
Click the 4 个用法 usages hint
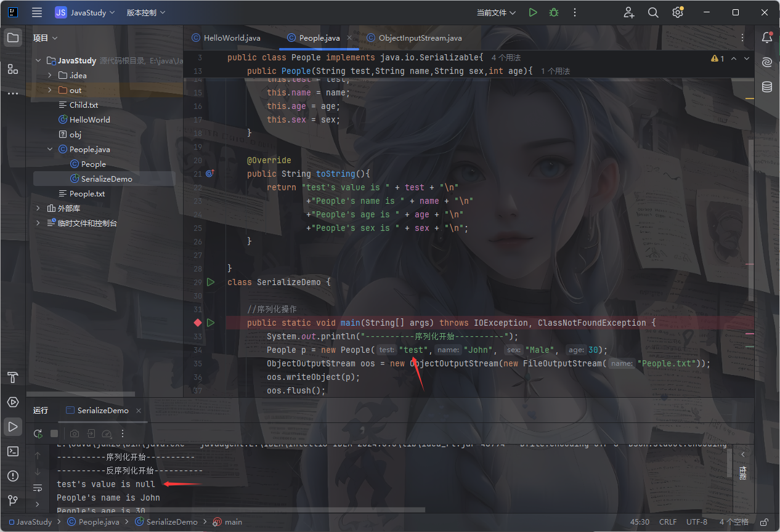[506, 58]
